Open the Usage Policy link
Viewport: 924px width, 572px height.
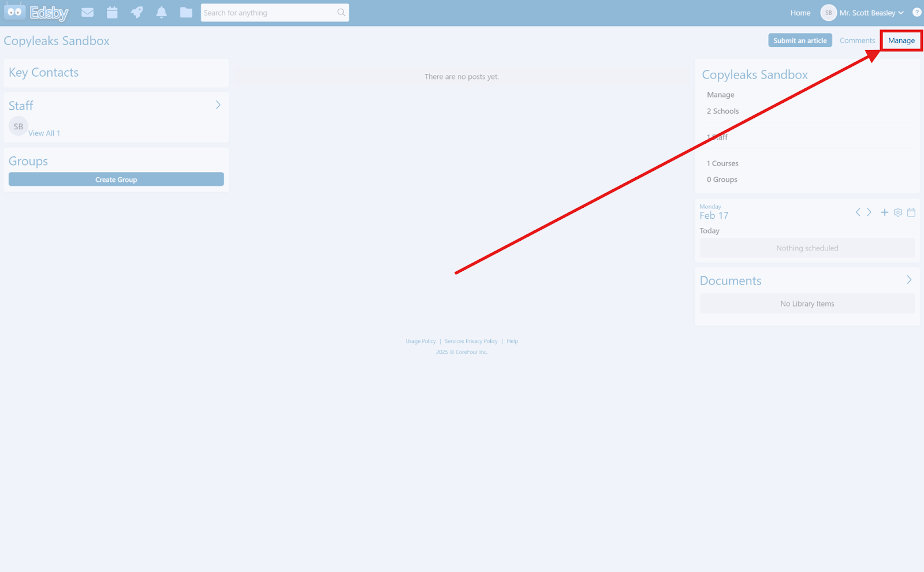pyautogui.click(x=420, y=341)
